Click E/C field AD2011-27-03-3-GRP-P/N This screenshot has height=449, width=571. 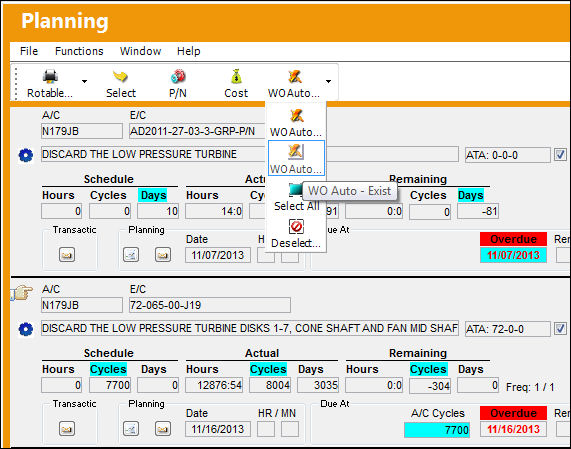click(x=197, y=131)
